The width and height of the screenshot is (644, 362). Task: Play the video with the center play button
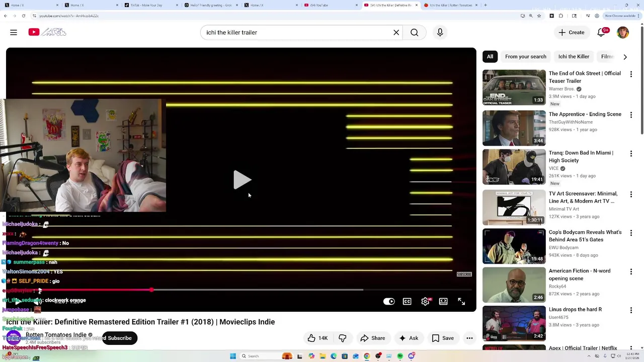242,179
